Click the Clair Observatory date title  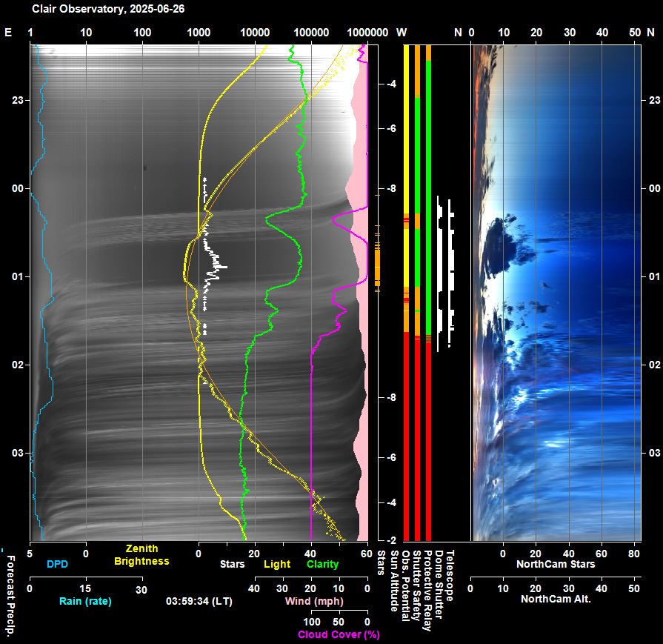tap(108, 10)
